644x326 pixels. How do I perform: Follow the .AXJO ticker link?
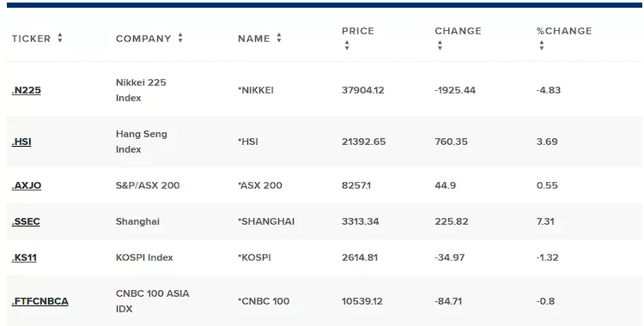[x=27, y=185]
